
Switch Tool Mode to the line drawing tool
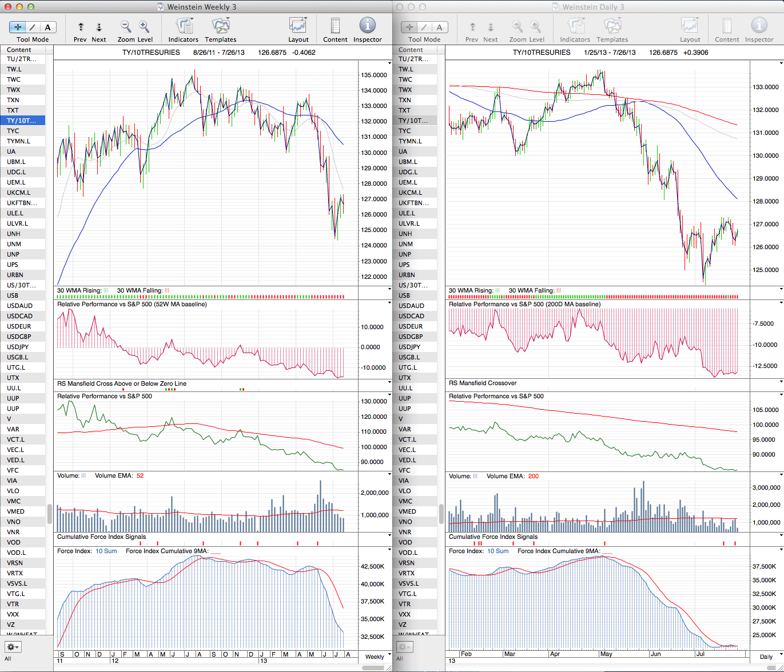click(33, 27)
